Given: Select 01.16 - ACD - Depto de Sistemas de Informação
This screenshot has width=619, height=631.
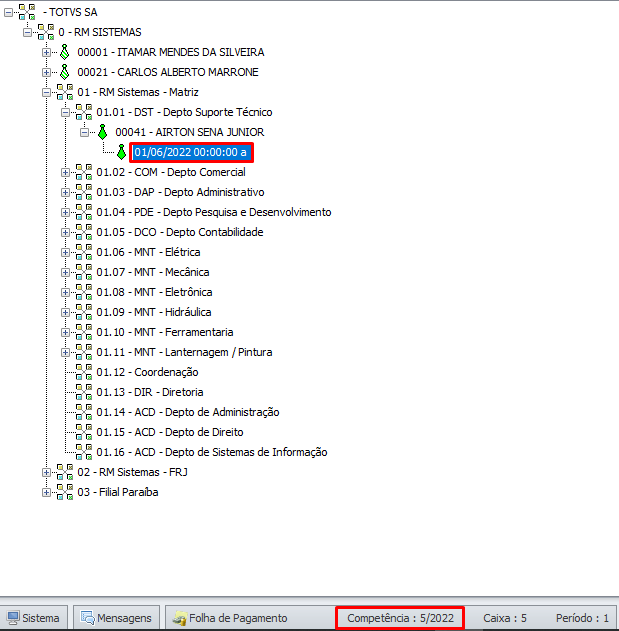Looking at the screenshot, I should [x=212, y=452].
